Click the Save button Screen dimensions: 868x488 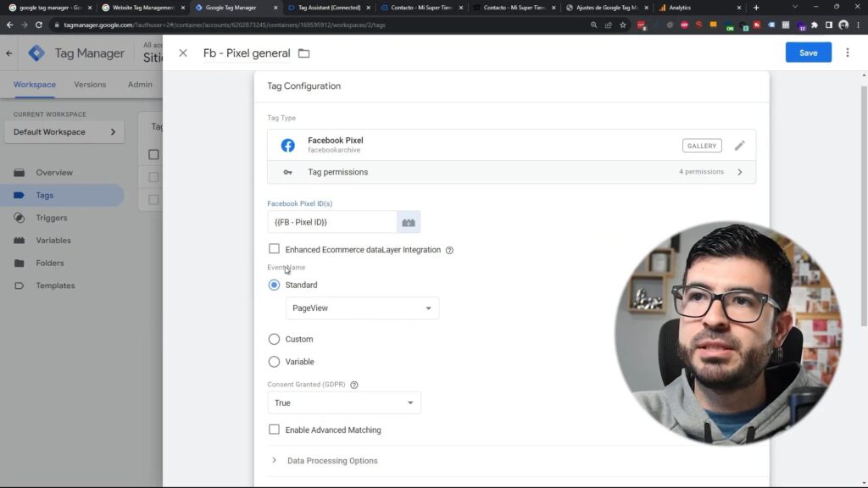[808, 53]
